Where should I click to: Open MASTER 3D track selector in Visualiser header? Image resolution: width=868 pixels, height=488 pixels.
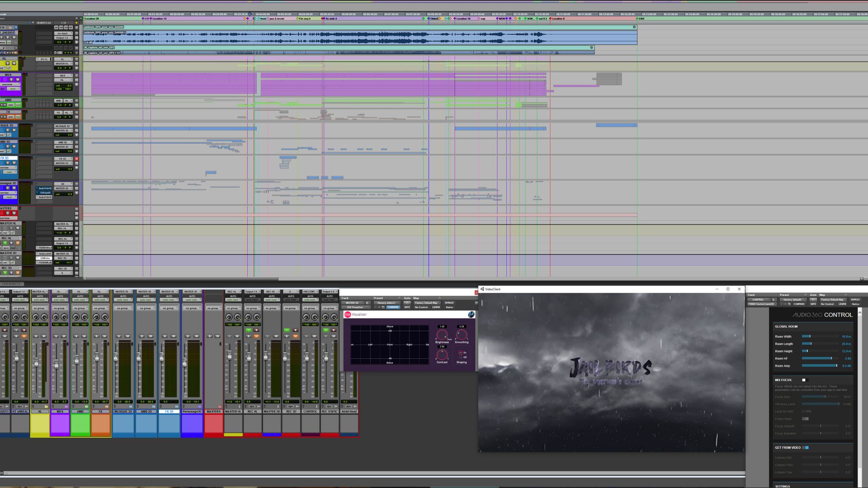coord(353,303)
